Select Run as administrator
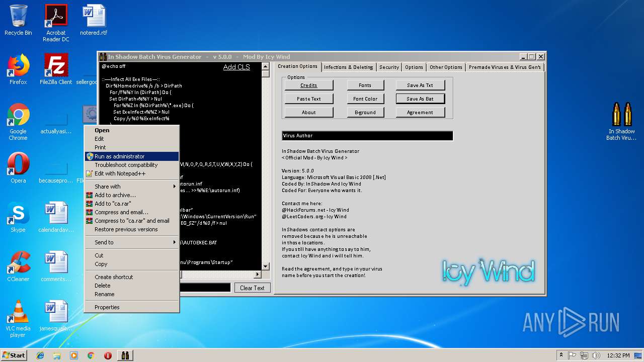Viewport: 644px width, 362px height. click(x=131, y=156)
